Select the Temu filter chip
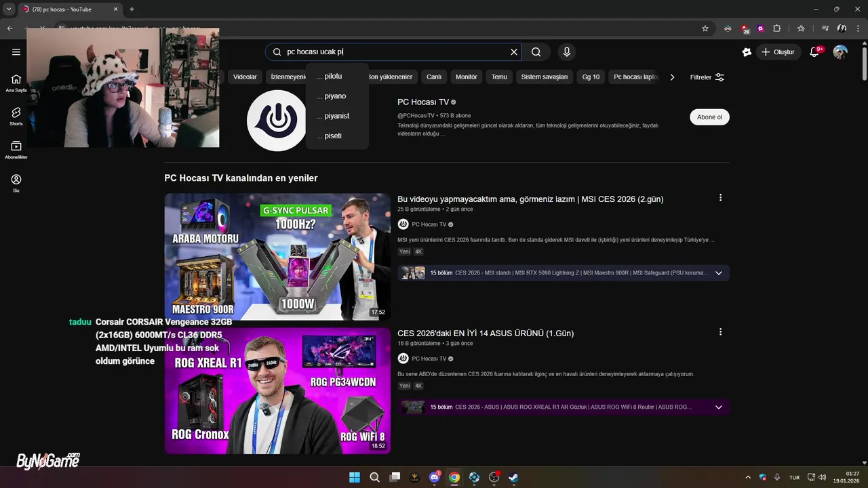 point(499,77)
